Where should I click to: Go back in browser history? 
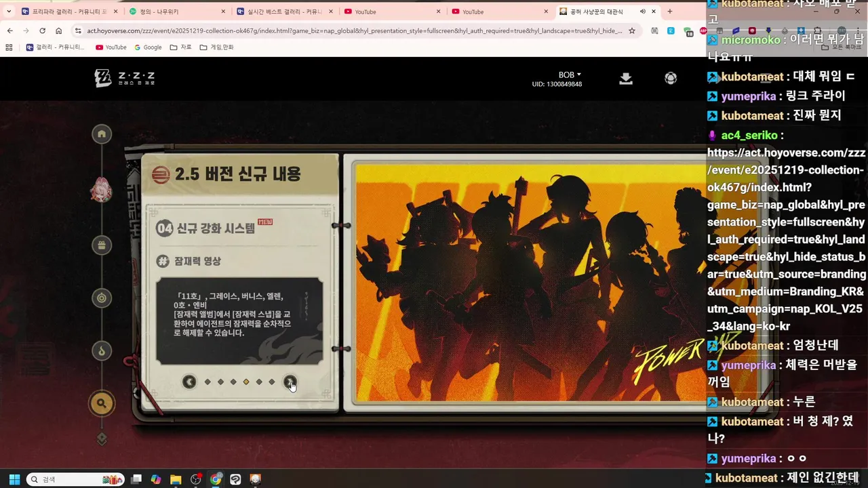10,30
